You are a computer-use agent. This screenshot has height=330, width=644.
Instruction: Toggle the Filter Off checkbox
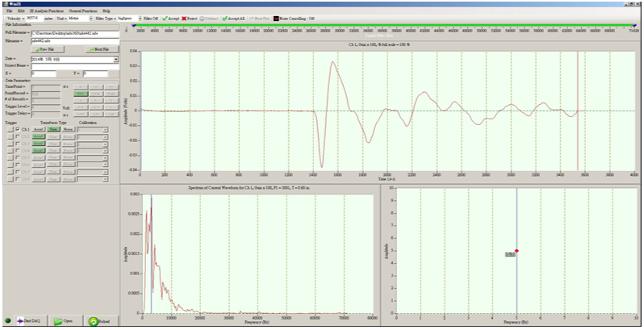coord(140,17)
